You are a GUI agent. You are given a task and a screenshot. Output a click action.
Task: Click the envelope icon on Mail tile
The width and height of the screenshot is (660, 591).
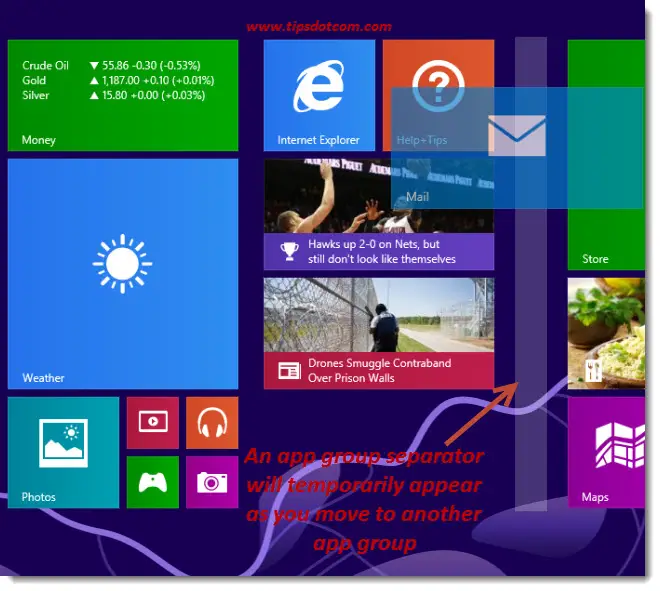pos(517,136)
